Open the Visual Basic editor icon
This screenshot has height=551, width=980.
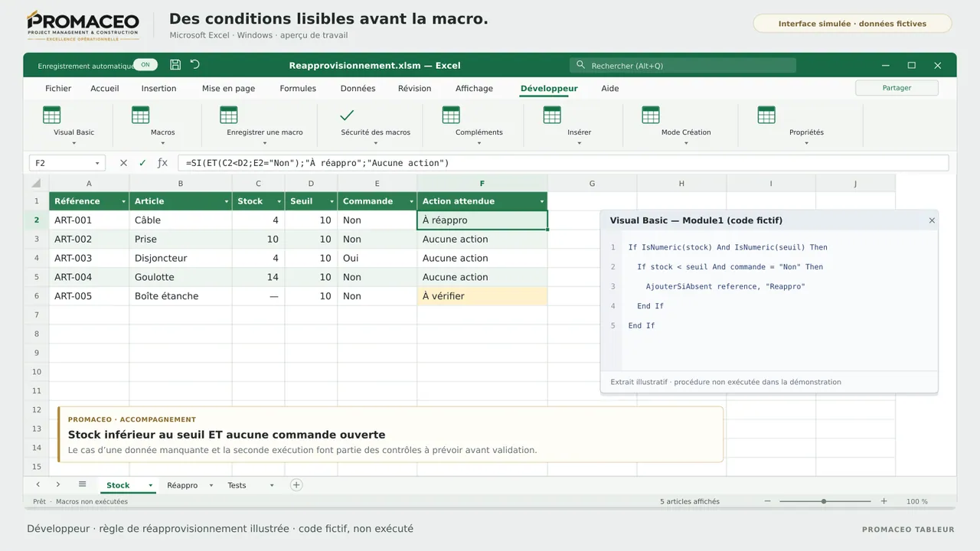(51, 115)
